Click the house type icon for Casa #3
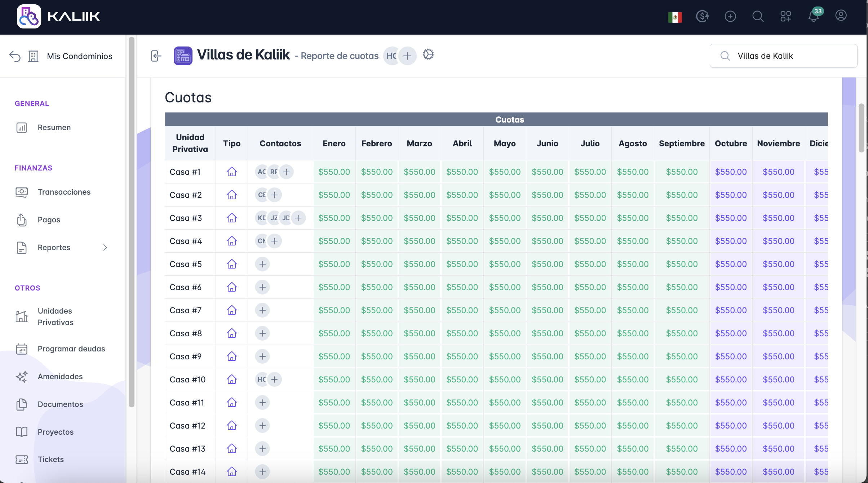 (x=232, y=218)
